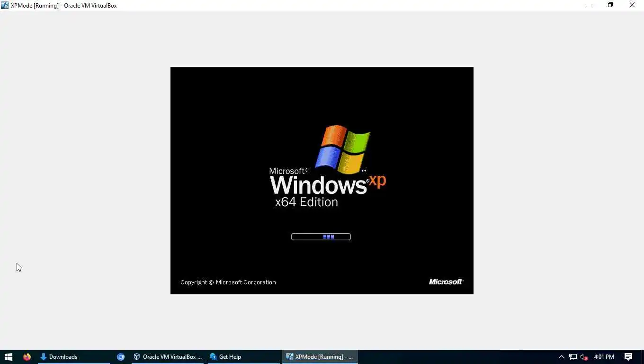Viewport: 644px width, 364px height.
Task: Switch to the Chrome taskbar icon
Action: (121, 357)
